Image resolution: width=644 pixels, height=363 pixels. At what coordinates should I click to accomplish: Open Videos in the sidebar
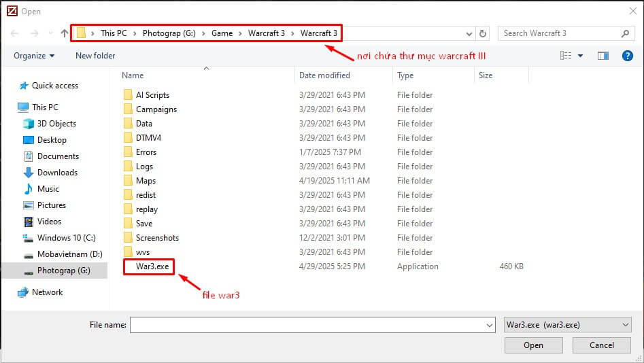tap(49, 222)
